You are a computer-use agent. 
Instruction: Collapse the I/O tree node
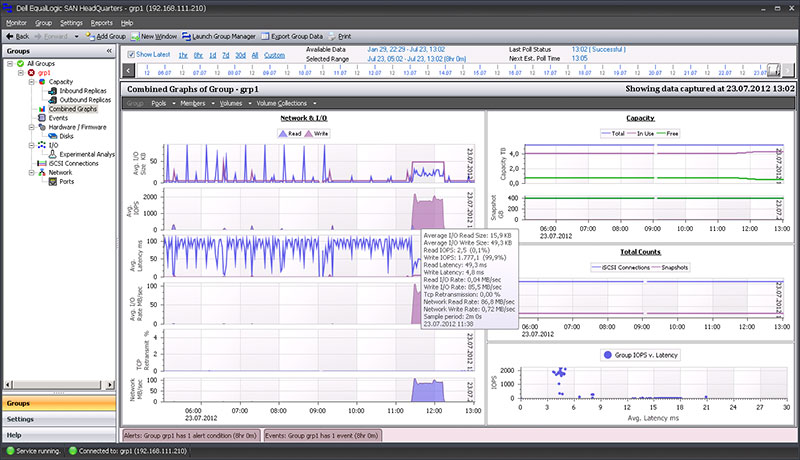tap(31, 145)
